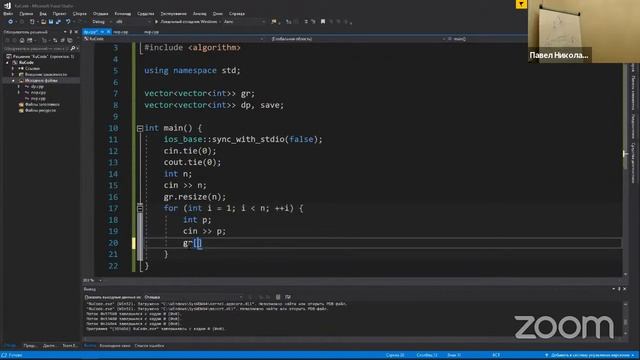Click the Open File toolbar icon
The height and width of the screenshot is (360, 640).
pos(43,22)
